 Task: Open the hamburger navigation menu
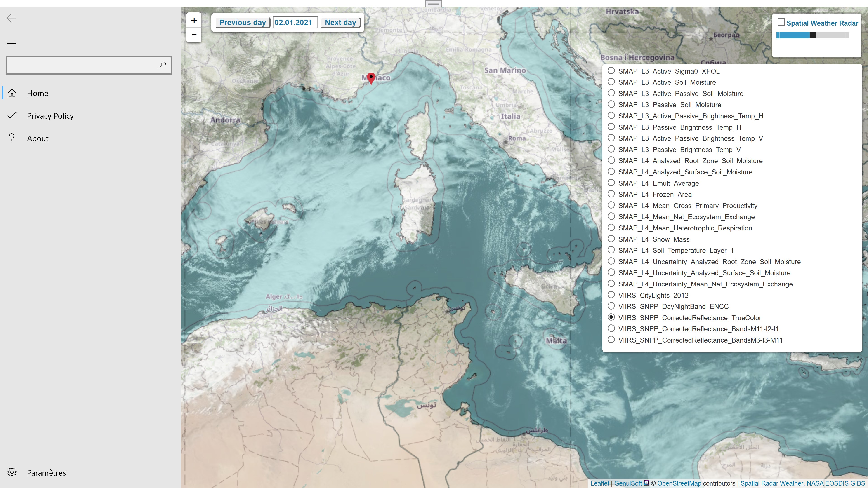click(x=12, y=43)
